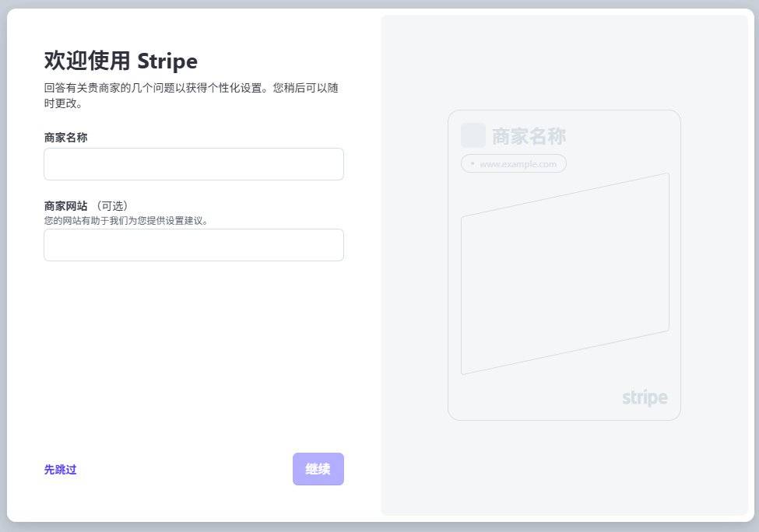Viewport: 759px width, 532px height.
Task: Click the 商家网站 field label
Action: tap(65, 206)
